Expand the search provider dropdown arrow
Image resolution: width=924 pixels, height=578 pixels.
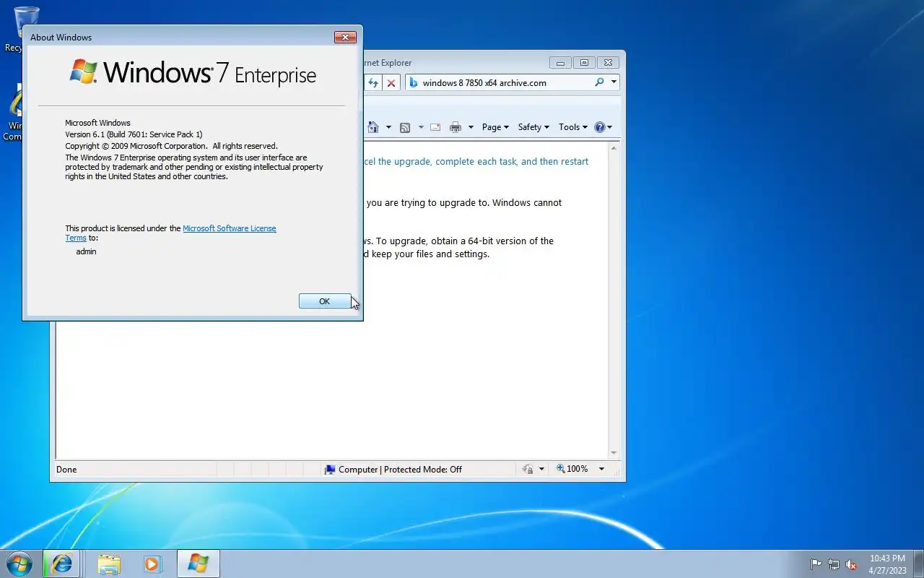click(x=614, y=82)
